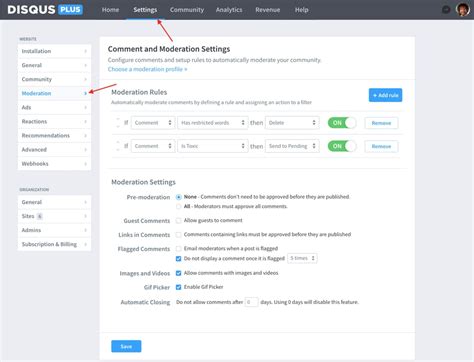Open Has restricted words condition dropdown
The height and width of the screenshot is (362, 474).
pos(213,123)
